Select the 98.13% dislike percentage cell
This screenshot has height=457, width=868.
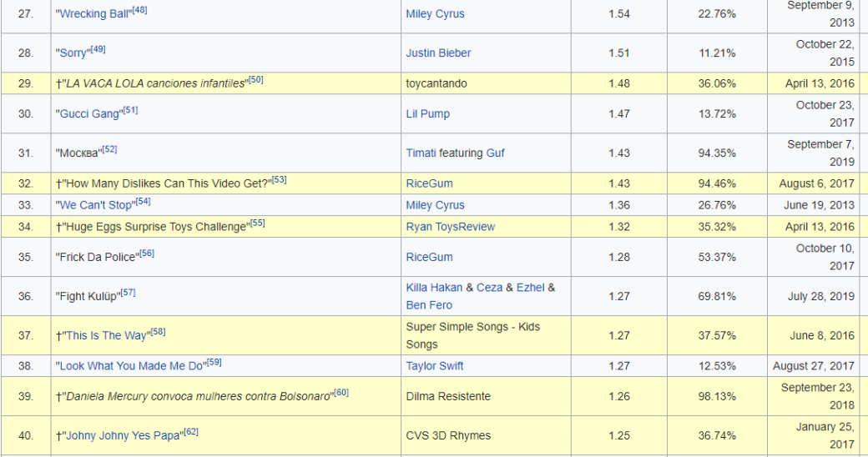[716, 397]
